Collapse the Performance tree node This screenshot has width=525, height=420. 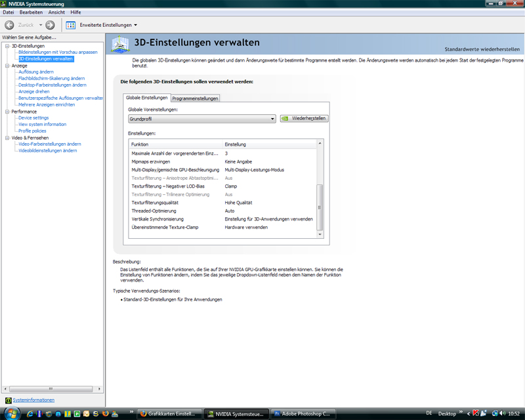pos(7,112)
